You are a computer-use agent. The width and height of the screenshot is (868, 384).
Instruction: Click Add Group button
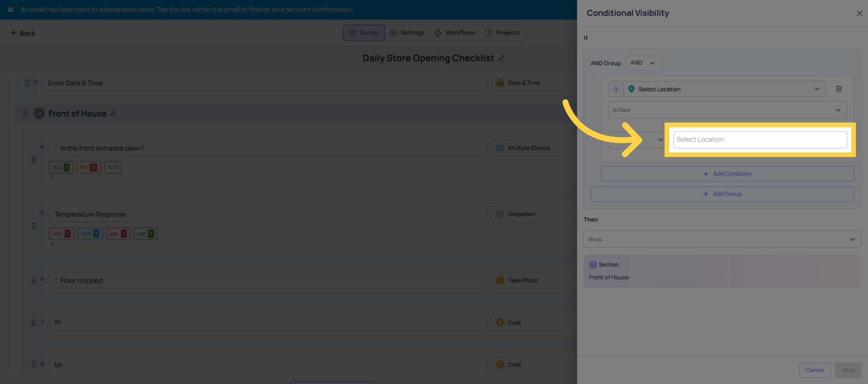722,194
